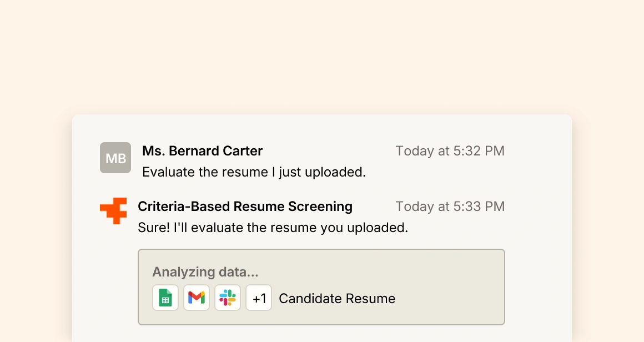Click the Gmail icon

[x=197, y=298]
